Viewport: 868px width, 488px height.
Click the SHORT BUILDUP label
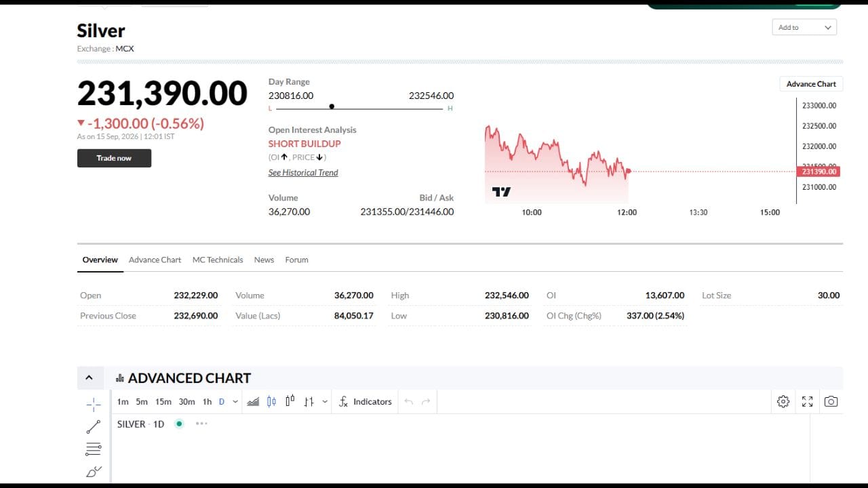pos(304,144)
